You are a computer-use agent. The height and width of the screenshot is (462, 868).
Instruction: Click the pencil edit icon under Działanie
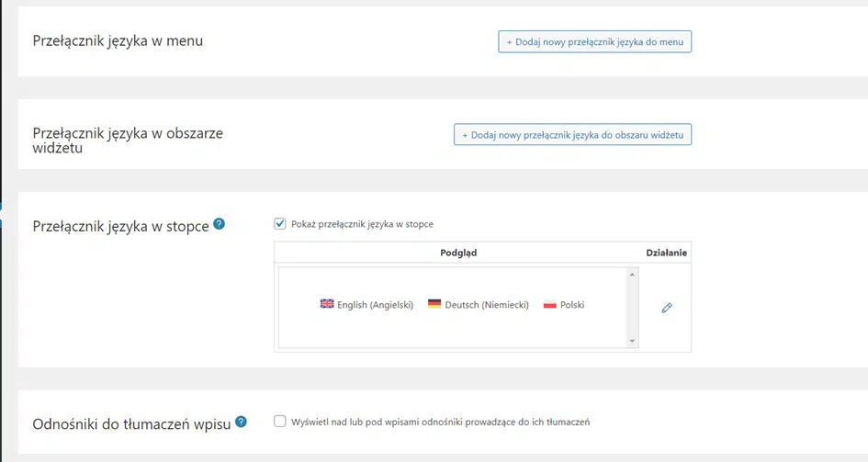point(667,308)
